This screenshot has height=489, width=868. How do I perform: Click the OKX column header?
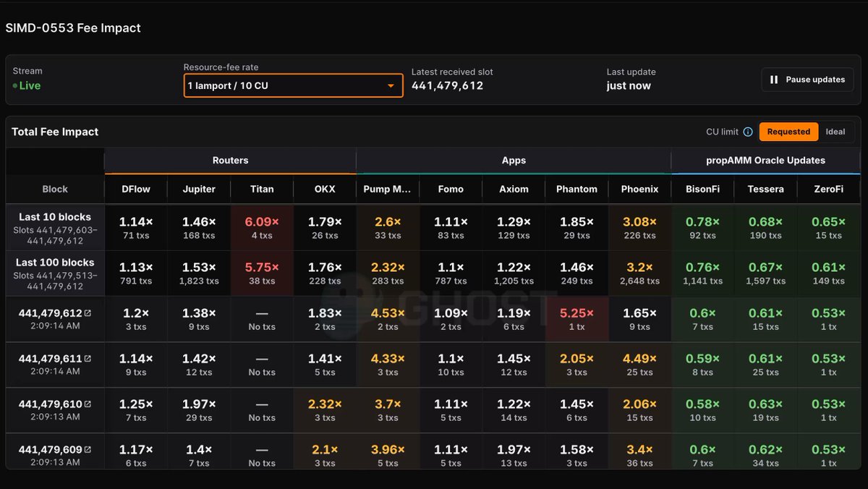tap(325, 189)
